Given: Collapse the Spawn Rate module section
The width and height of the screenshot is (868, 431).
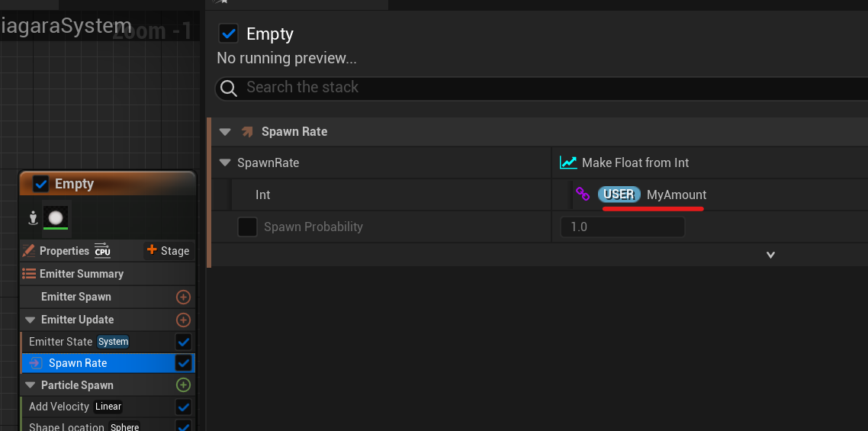Looking at the screenshot, I should (x=225, y=131).
